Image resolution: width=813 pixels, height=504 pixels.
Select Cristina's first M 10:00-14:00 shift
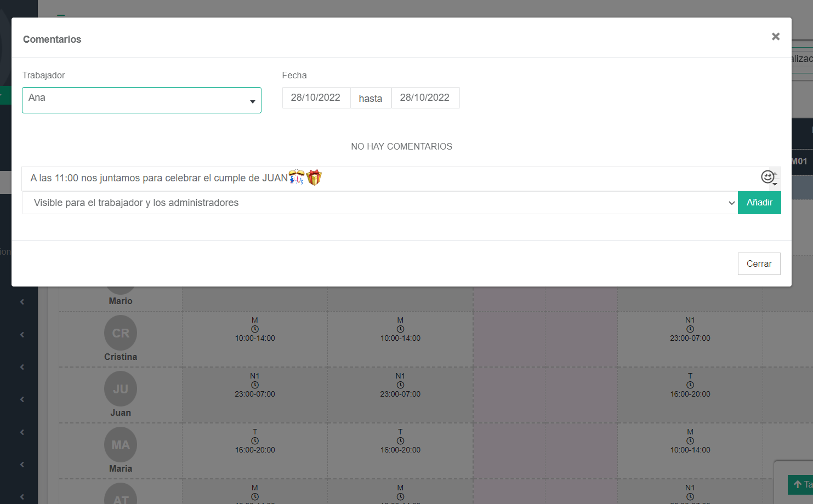[x=255, y=330]
